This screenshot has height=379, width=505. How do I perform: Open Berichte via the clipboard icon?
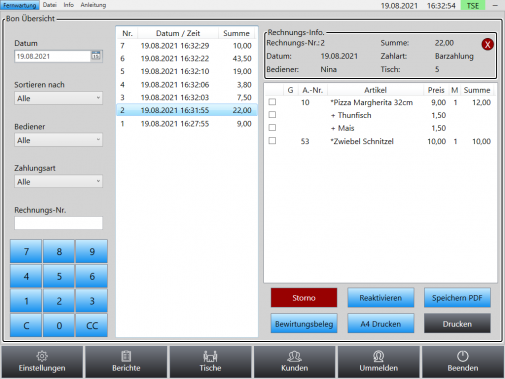coord(126,356)
